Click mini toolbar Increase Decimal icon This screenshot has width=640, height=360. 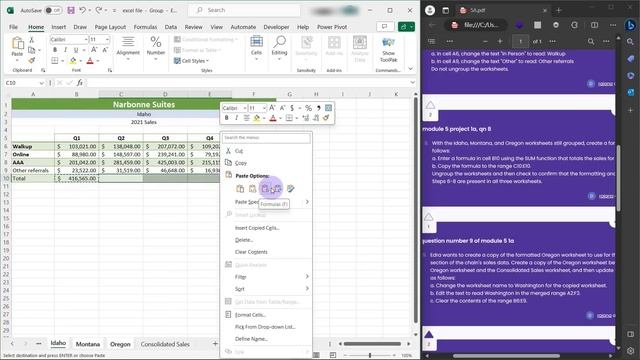306,118
